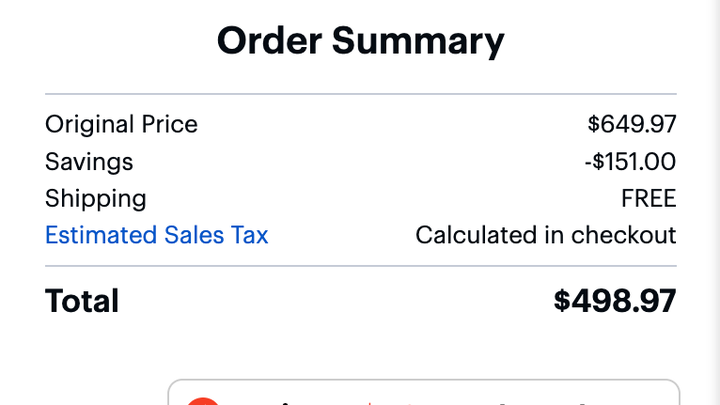Image resolution: width=720 pixels, height=405 pixels.
Task: Click the word Tax in the blue link
Action: tap(249, 235)
